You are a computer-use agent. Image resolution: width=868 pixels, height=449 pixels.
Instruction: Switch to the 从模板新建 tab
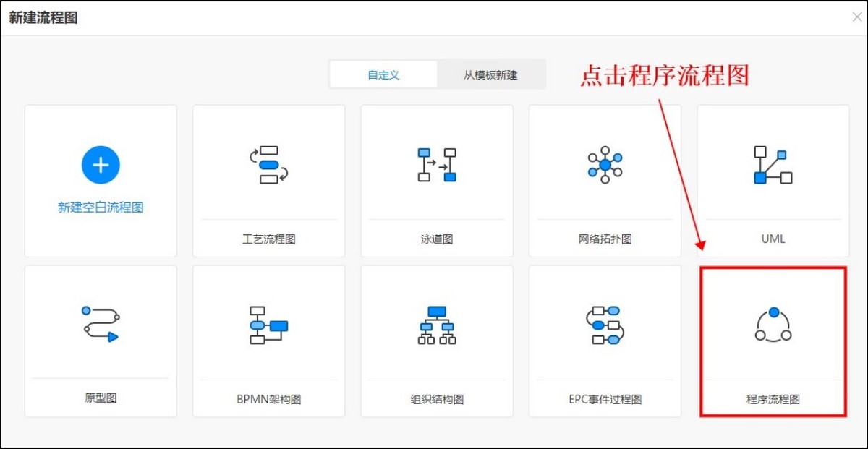491,74
